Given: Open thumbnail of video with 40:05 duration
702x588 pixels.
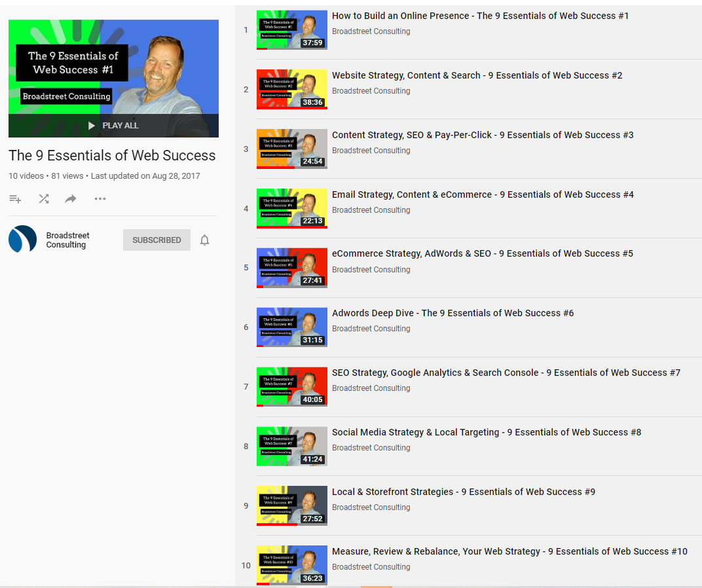Looking at the screenshot, I should (x=292, y=387).
